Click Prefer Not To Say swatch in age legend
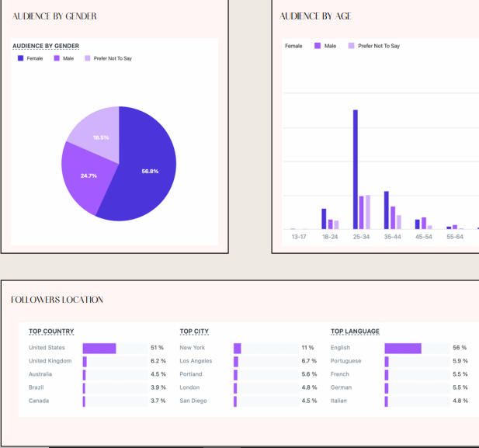Viewport: 479px width, 448px height. click(351, 46)
